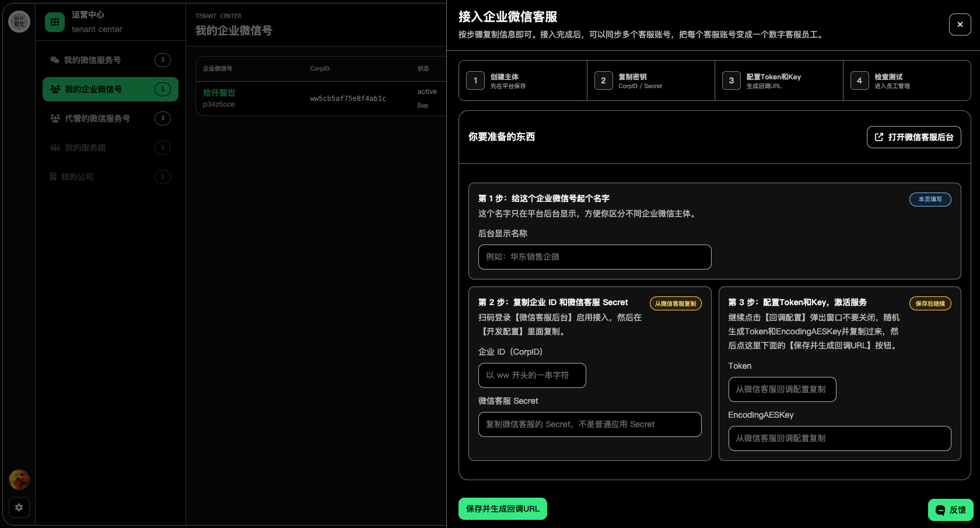980x528 pixels.
Task: Go to step 3 配置Token和Key
Action: pos(779,81)
